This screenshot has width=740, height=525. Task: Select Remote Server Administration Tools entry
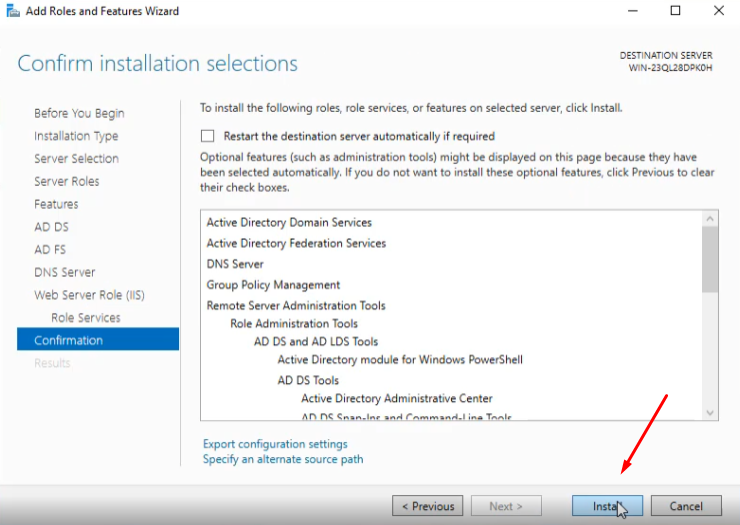[x=296, y=305]
